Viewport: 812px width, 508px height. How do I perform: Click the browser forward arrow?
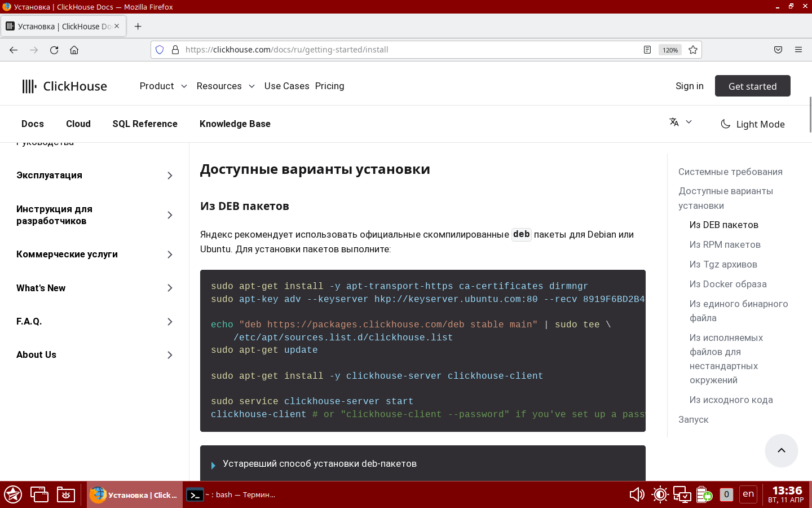coord(34,50)
